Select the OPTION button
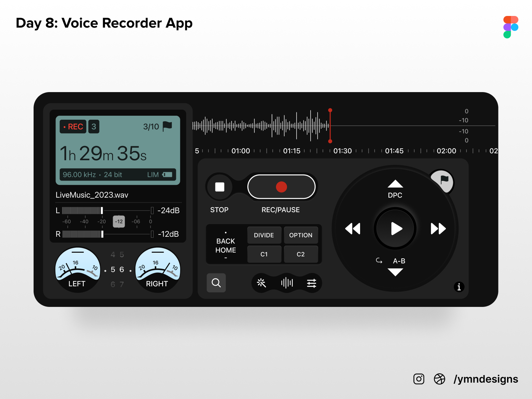 tap(301, 235)
